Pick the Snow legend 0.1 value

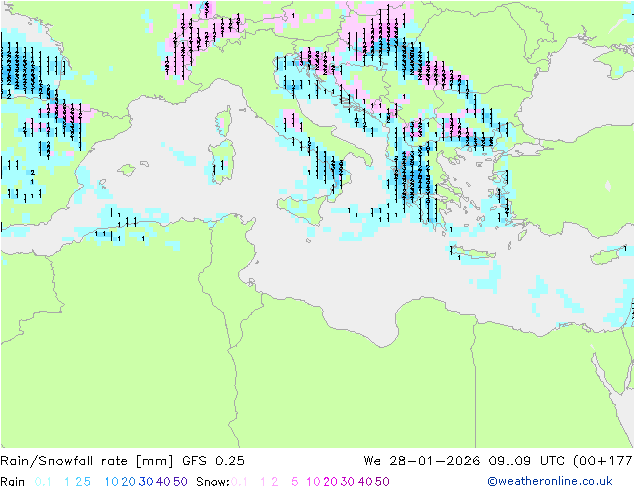(x=239, y=482)
